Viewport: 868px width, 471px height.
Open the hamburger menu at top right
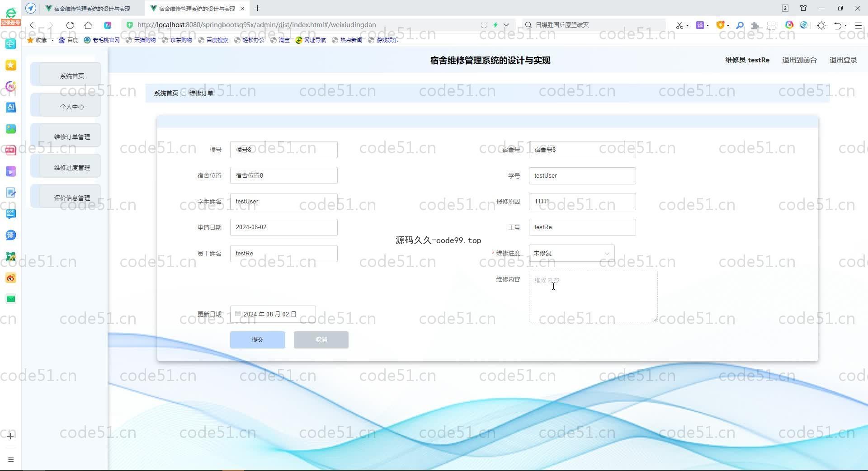click(x=858, y=25)
